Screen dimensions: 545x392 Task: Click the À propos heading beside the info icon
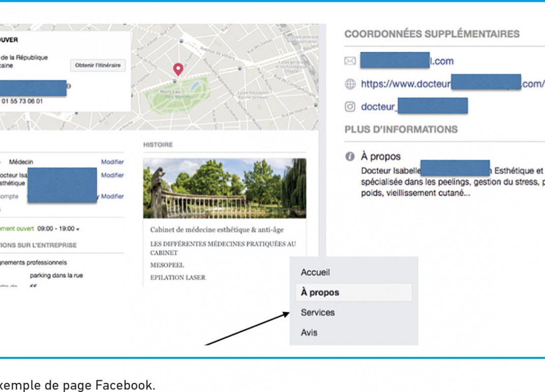tap(381, 156)
